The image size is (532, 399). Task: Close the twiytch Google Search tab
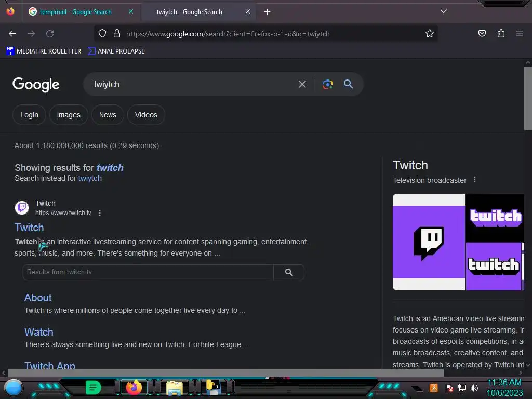click(x=248, y=11)
